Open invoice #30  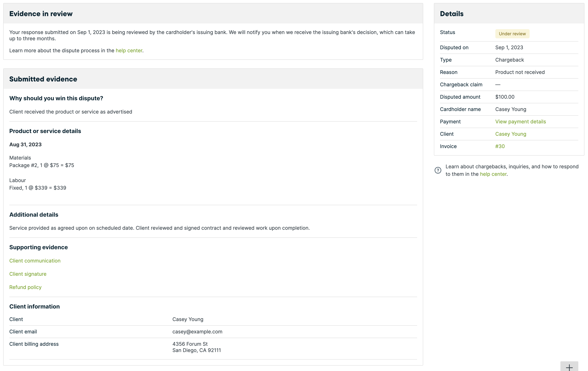coord(500,146)
